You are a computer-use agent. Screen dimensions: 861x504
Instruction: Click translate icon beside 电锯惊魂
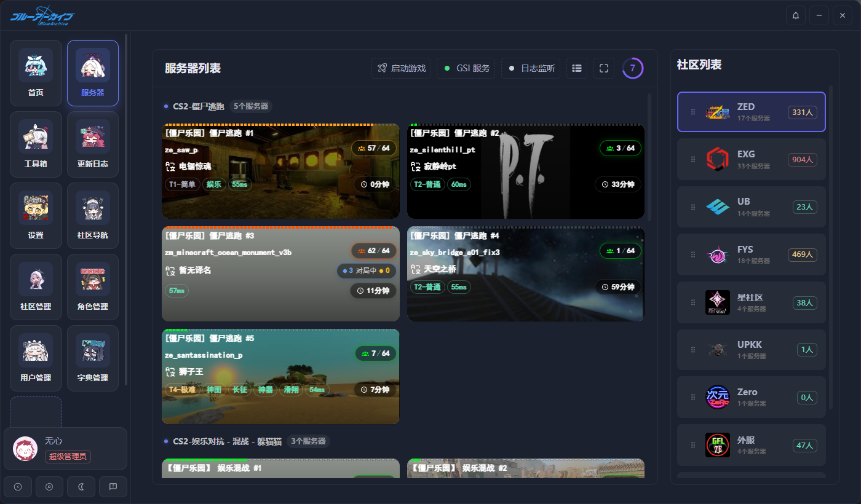click(x=171, y=167)
